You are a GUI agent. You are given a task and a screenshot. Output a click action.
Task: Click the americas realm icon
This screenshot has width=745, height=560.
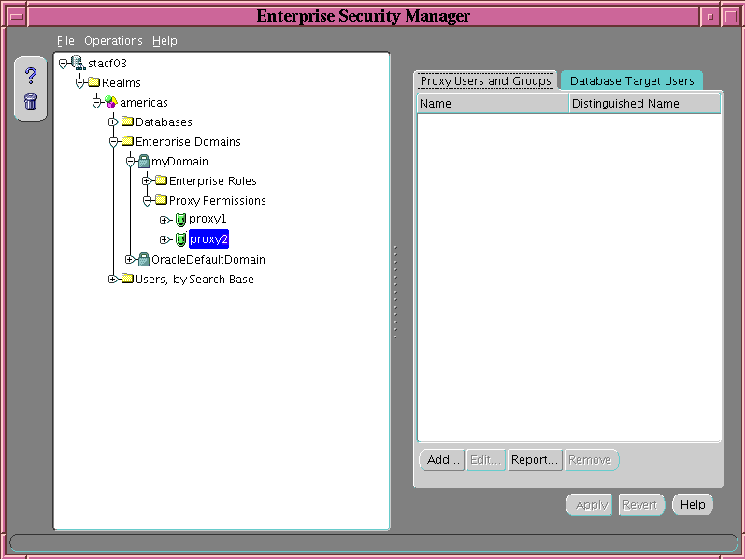[111, 102]
